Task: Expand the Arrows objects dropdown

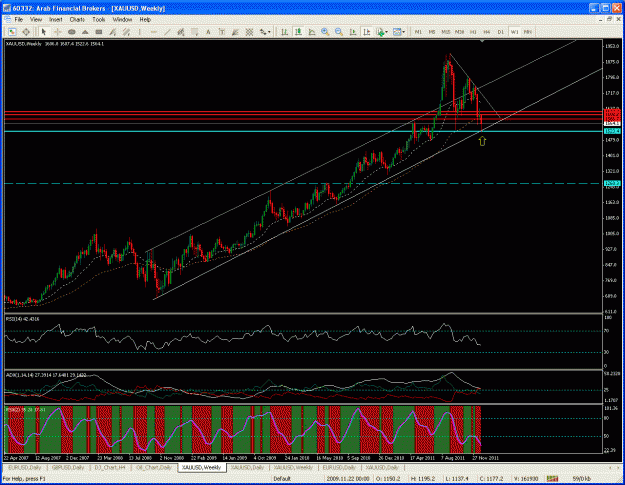Action: pos(265,32)
